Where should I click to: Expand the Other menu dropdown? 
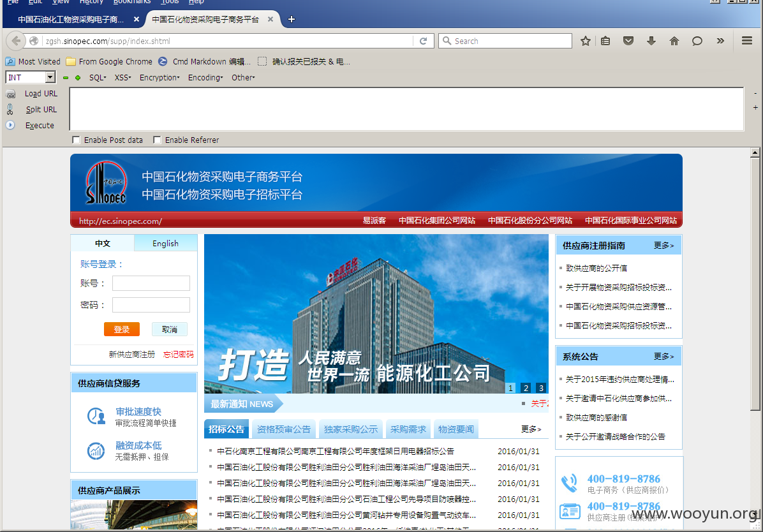click(243, 77)
